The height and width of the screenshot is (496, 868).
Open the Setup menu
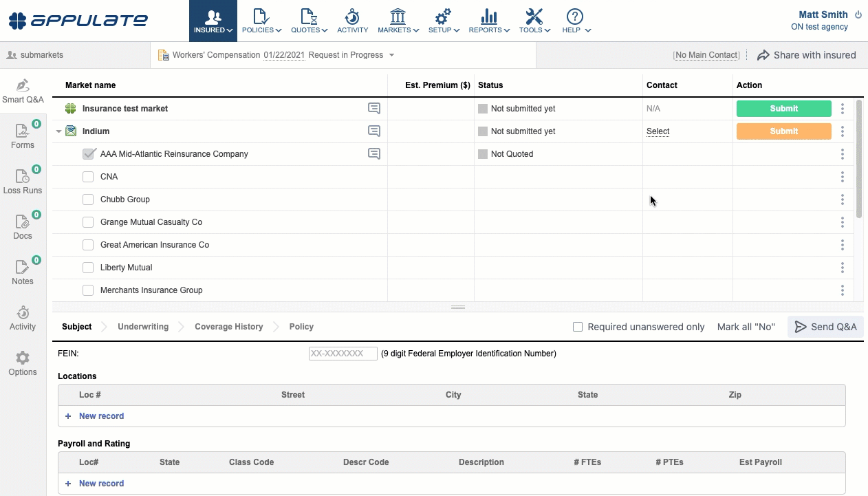point(444,21)
